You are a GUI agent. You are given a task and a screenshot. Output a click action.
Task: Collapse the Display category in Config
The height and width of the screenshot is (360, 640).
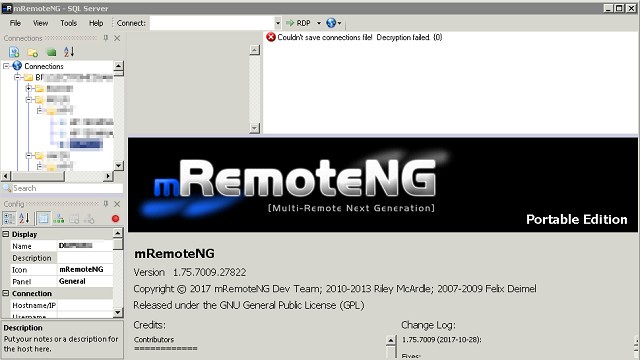pos(6,234)
